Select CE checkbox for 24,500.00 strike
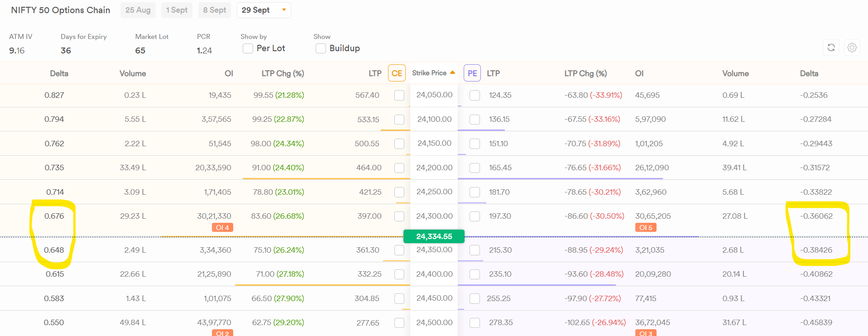 [399, 323]
